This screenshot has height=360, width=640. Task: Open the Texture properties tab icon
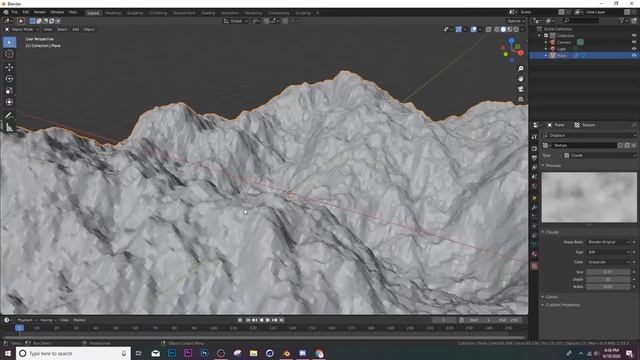tap(534, 266)
